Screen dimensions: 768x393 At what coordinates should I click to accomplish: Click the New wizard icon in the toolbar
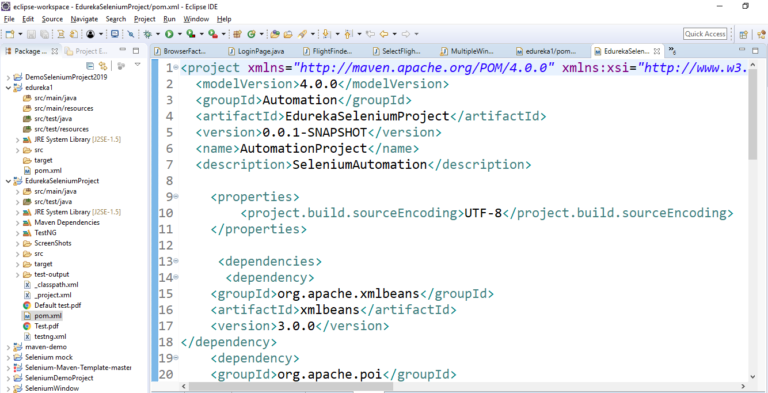(x=10, y=34)
